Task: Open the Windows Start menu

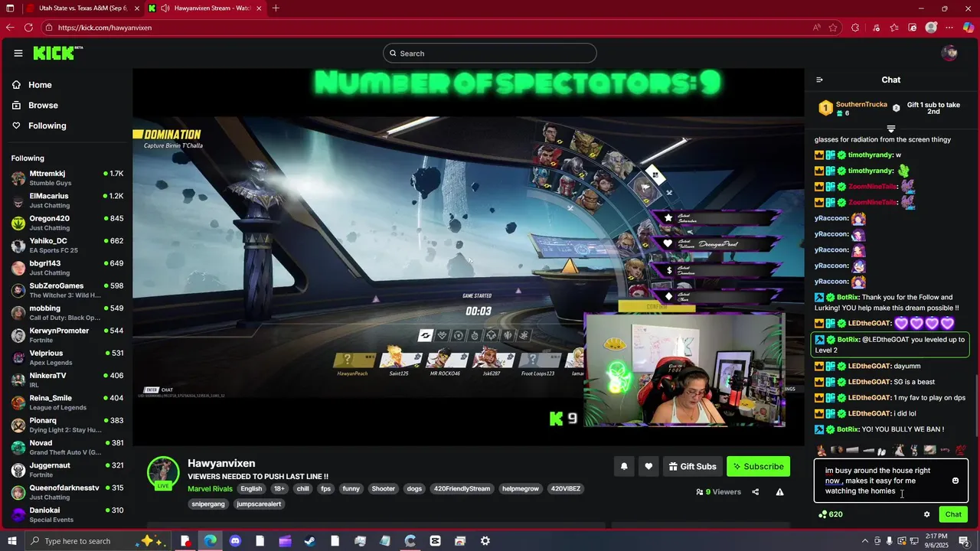Action: [x=11, y=541]
